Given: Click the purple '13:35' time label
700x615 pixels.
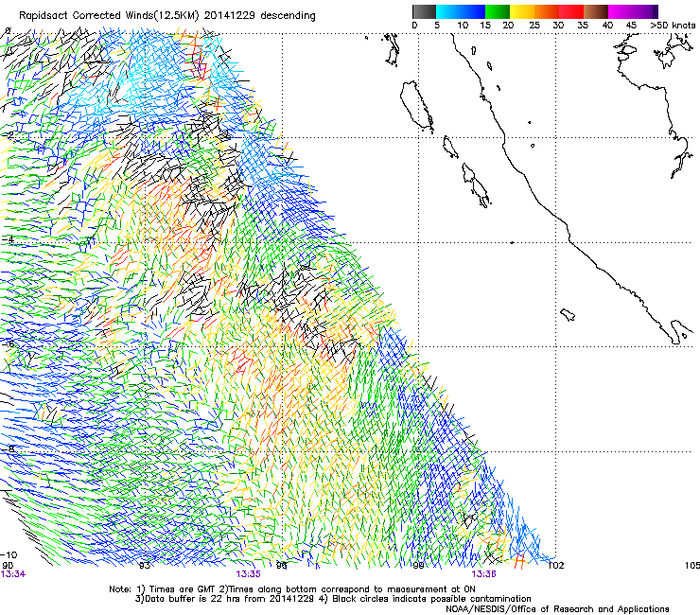Looking at the screenshot, I should tap(248, 574).
